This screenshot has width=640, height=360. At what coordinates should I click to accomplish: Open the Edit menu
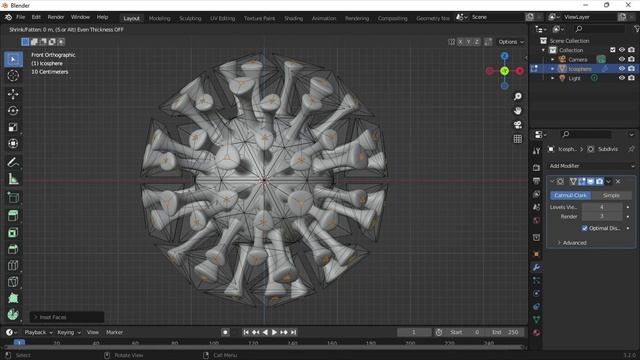click(x=36, y=17)
